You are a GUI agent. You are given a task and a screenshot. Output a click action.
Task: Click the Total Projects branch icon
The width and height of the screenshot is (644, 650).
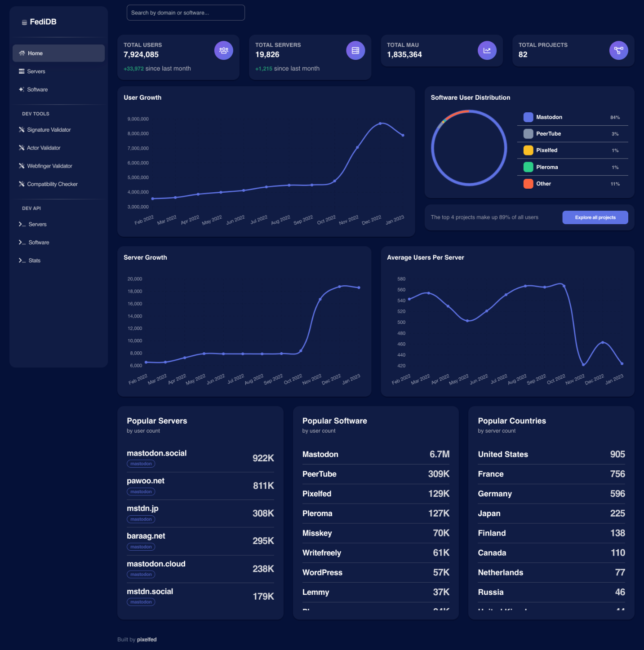[x=619, y=50]
